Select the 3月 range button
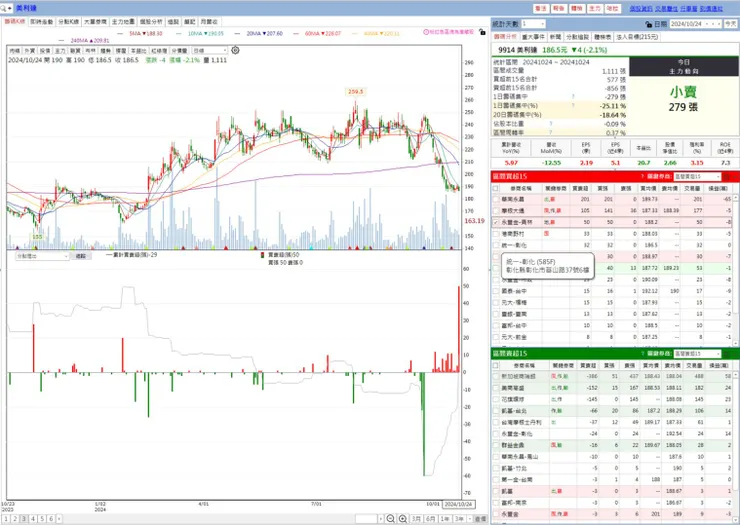 (416, 519)
